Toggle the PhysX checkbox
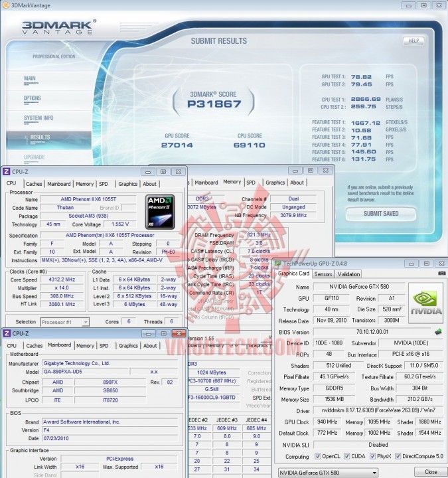Image resolution: width=448 pixels, height=478 pixels. click(372, 456)
